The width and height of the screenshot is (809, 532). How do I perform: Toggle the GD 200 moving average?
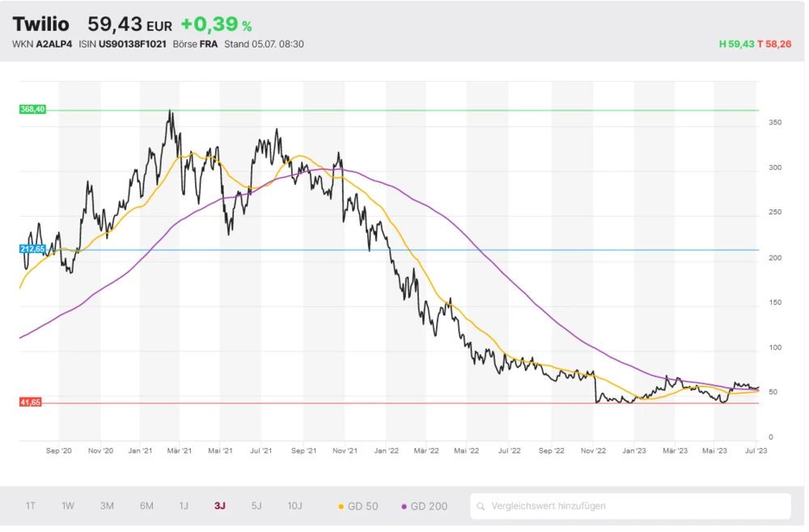(425, 506)
